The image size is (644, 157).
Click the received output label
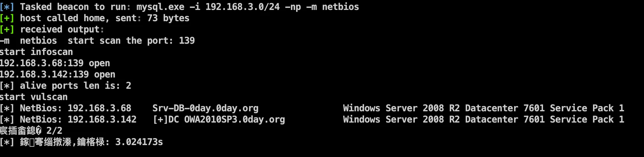pos(60,29)
